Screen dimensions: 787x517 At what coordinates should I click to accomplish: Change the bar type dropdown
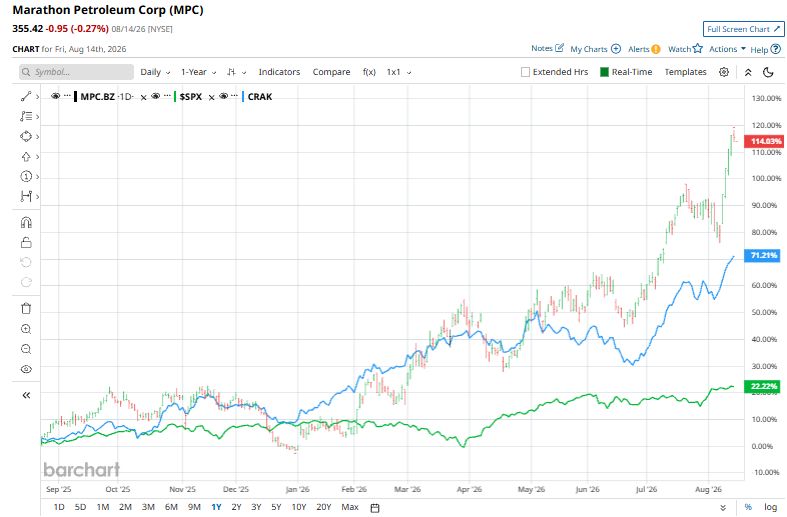coord(236,72)
